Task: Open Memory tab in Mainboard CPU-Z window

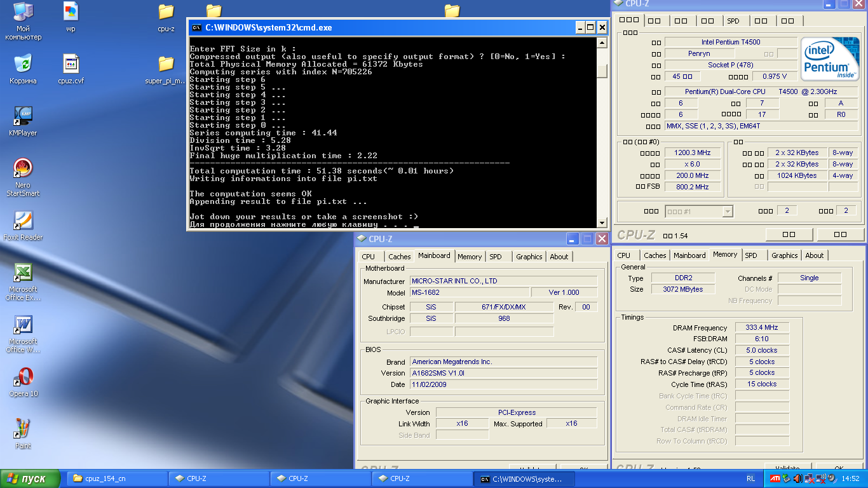Action: (470, 257)
